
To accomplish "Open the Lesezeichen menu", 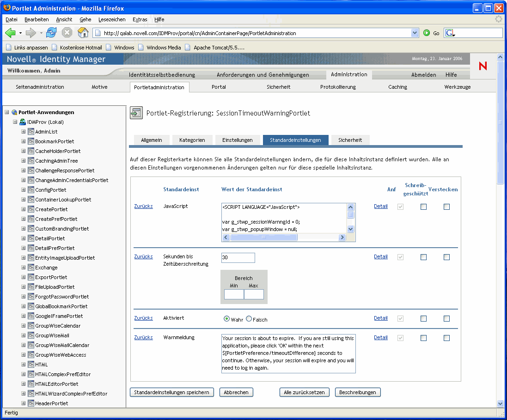I will tap(112, 19).
